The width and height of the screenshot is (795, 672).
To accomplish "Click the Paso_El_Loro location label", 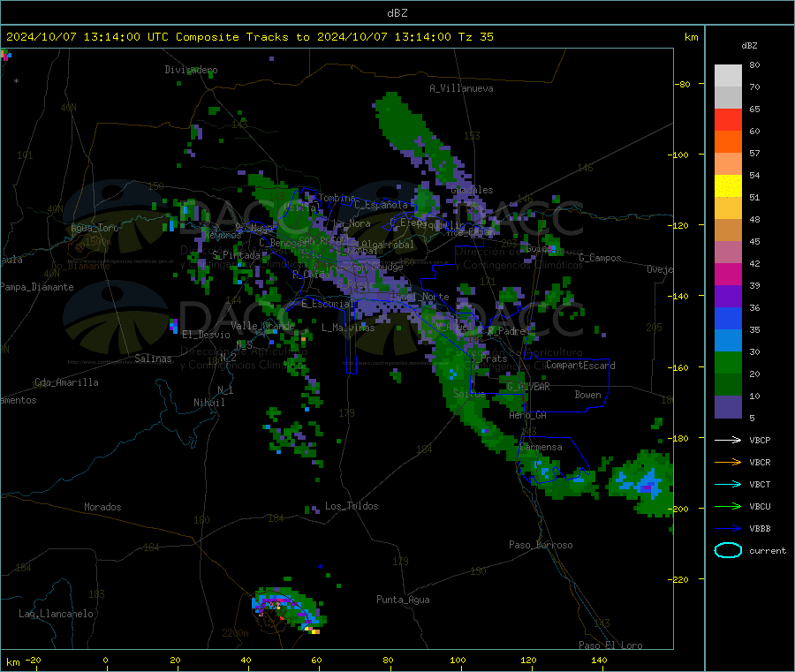I will click(x=610, y=646).
